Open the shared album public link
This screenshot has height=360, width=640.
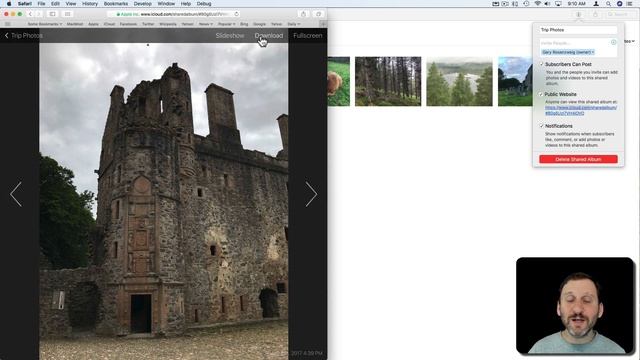(580, 110)
